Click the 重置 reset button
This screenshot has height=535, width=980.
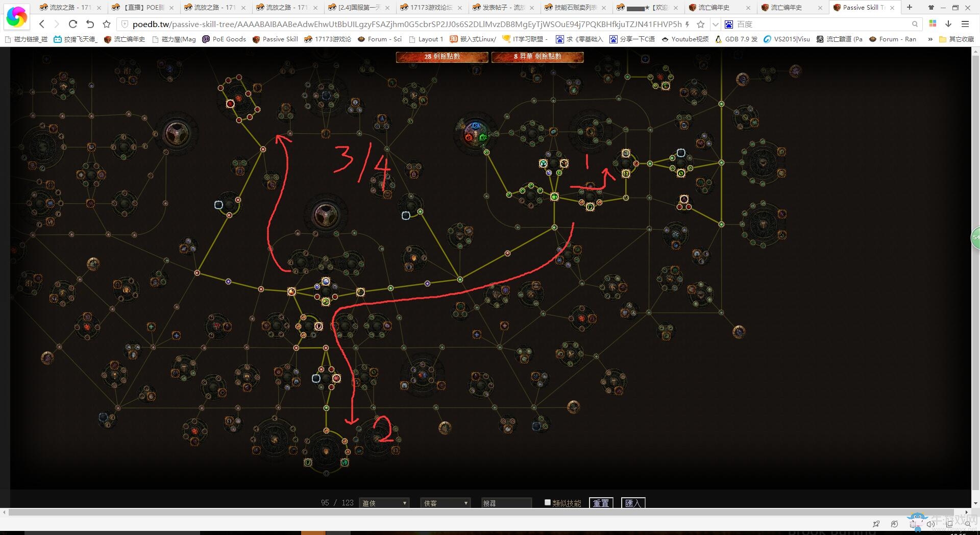click(601, 503)
